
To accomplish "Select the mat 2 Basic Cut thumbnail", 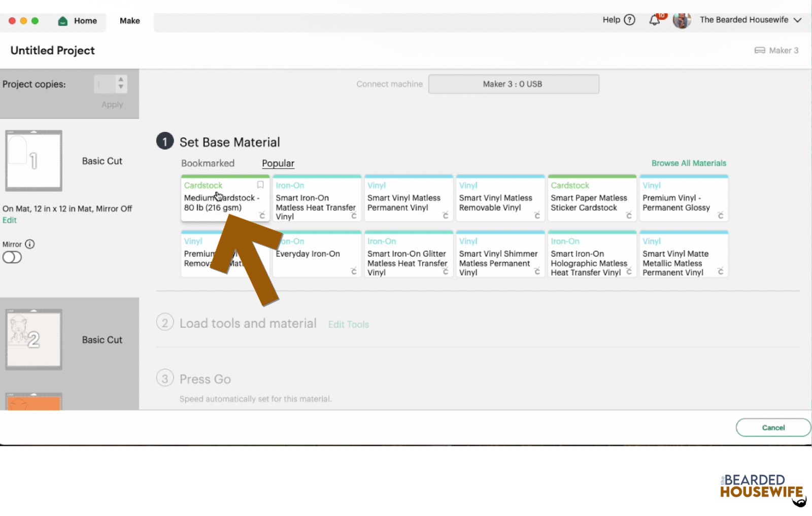I will (33, 339).
